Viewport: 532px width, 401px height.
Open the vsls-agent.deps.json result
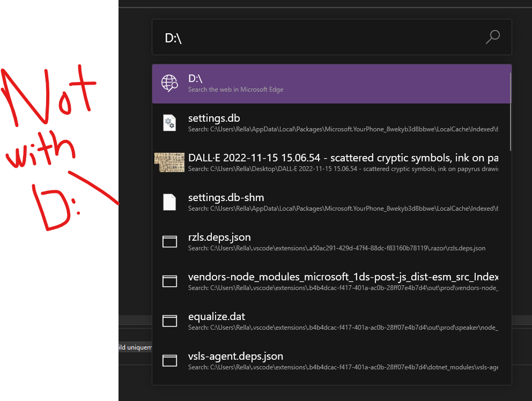tap(331, 361)
